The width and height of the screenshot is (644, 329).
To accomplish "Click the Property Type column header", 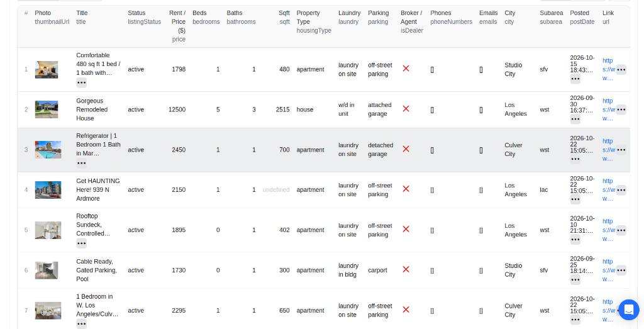I will pos(313,21).
